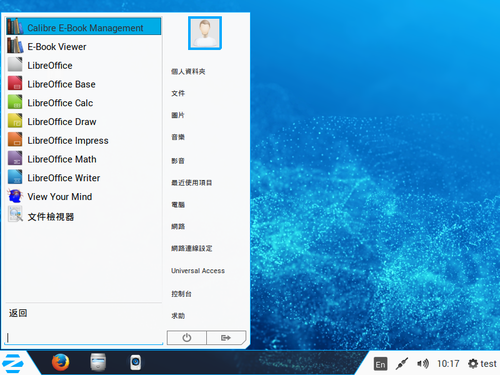Launch E-Book Viewer books icon
Screen dimensions: 500x375
click(15, 45)
